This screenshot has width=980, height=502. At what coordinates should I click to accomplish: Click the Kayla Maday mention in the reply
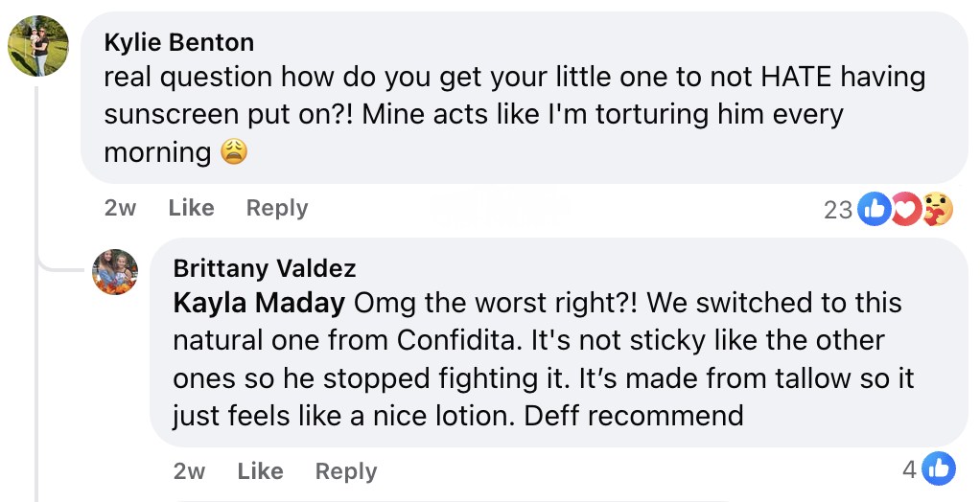tap(259, 304)
